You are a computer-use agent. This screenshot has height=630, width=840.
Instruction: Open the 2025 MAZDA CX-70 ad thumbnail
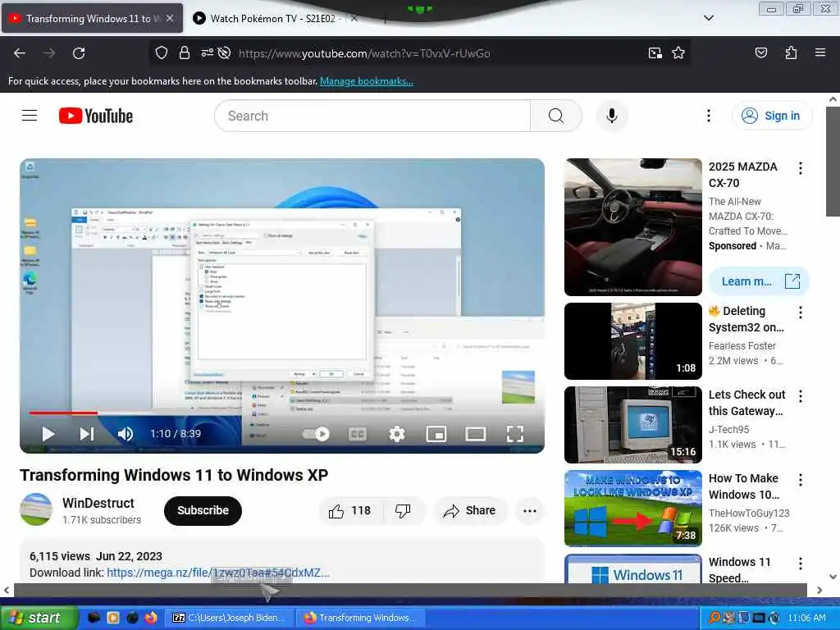(x=633, y=227)
